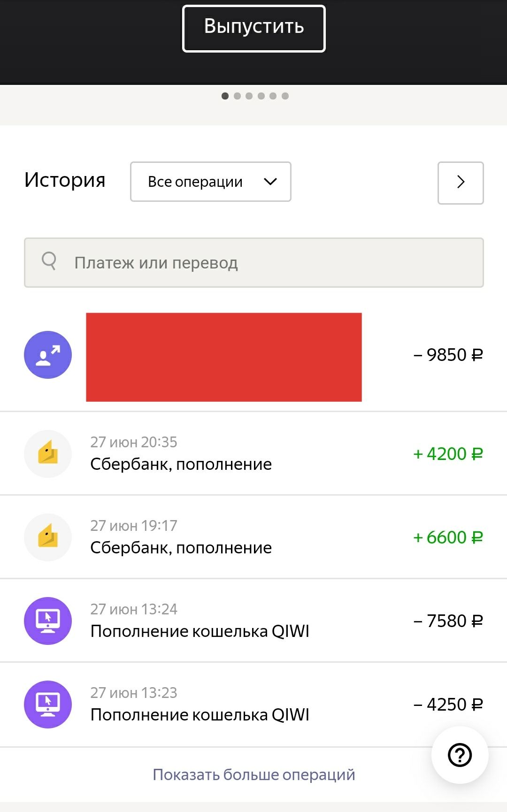The width and height of the screenshot is (507, 812).
Task: Select the last carousel page dot
Action: (285, 96)
